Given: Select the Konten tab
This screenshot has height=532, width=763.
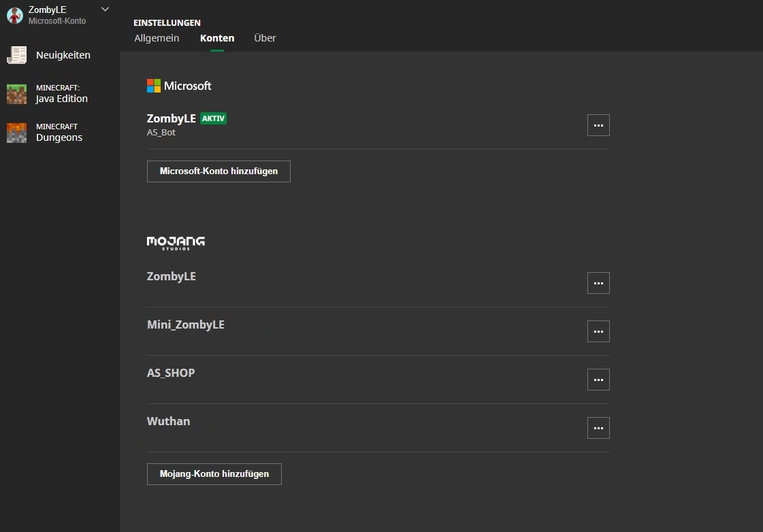Looking at the screenshot, I should [x=217, y=38].
